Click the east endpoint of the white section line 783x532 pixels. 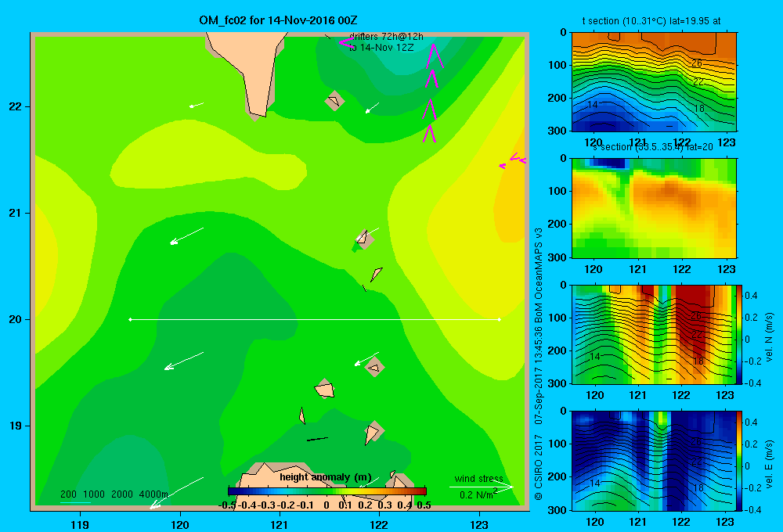[x=499, y=319]
